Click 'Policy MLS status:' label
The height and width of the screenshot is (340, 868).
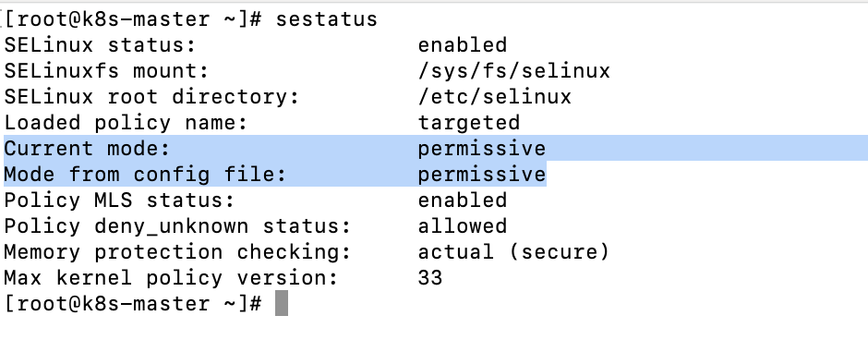(x=119, y=200)
